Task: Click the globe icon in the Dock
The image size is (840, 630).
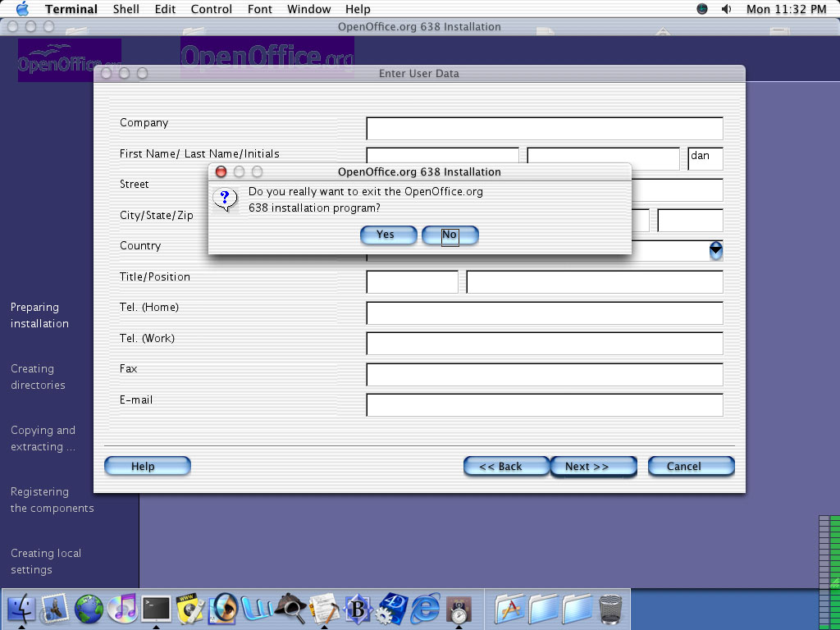Action: pyautogui.click(x=89, y=609)
